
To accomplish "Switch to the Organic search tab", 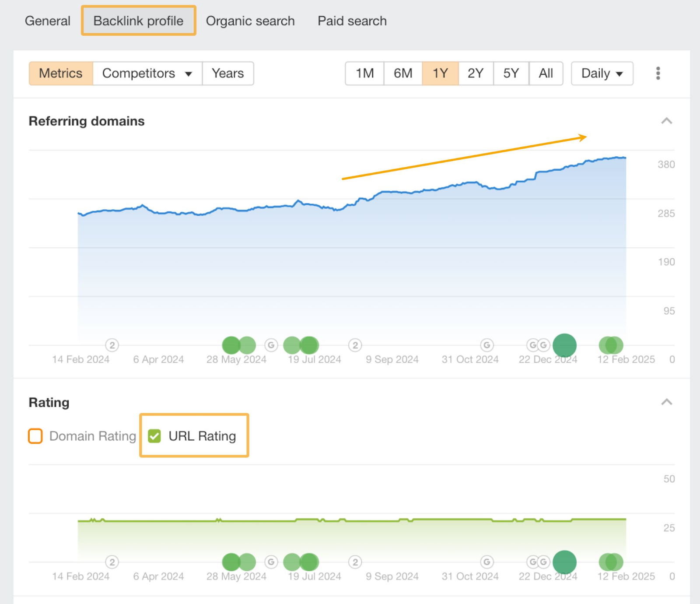I will click(x=250, y=21).
